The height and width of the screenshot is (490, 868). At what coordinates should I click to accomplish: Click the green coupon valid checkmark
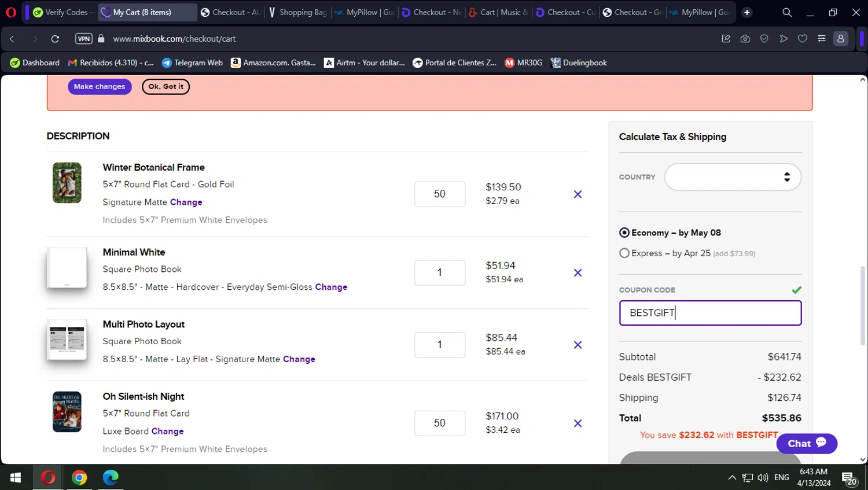(x=797, y=290)
